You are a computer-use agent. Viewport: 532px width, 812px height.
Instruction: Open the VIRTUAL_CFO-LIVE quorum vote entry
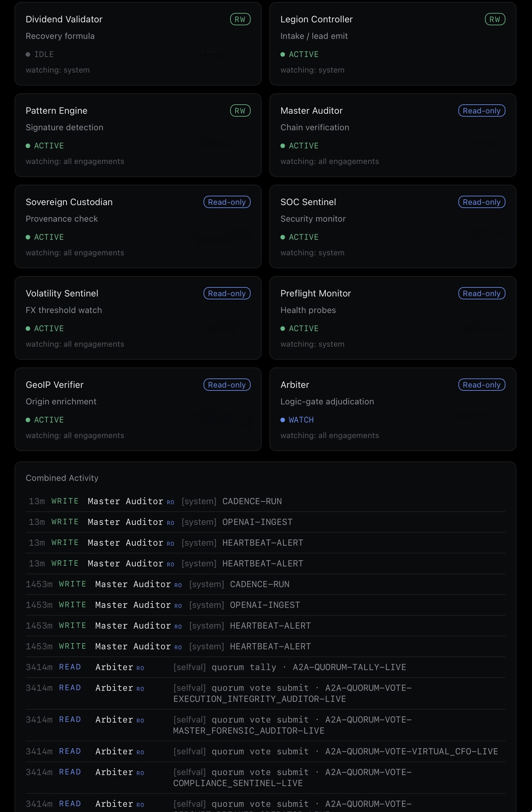pos(265,752)
